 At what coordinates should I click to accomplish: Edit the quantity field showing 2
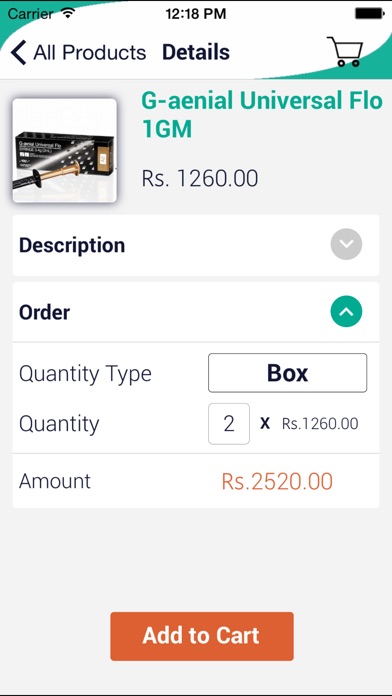(x=229, y=423)
